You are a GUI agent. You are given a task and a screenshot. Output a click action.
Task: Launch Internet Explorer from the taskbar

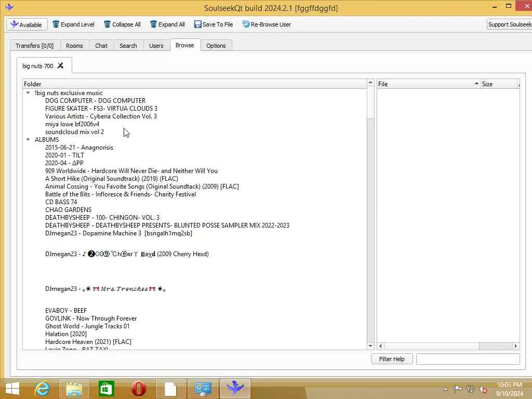[x=42, y=389]
